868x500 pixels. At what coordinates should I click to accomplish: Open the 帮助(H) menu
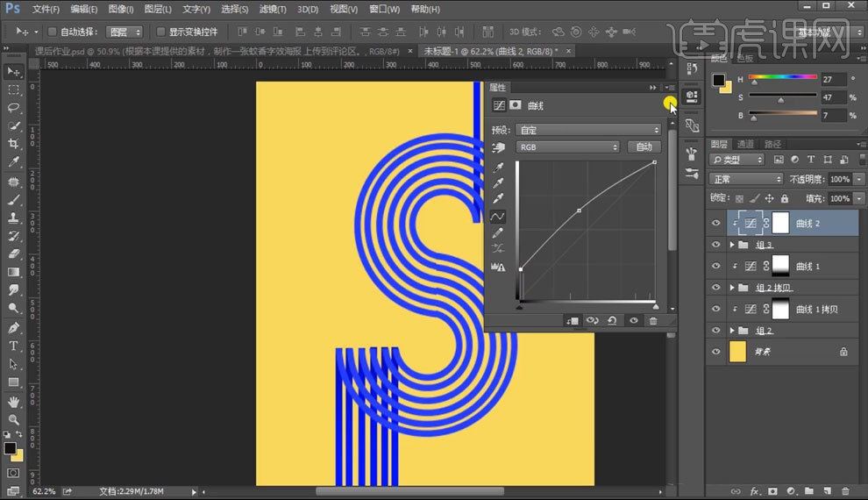click(x=425, y=9)
